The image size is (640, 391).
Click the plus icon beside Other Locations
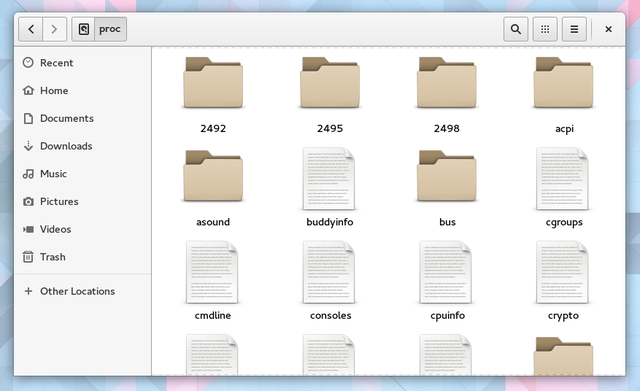[28, 291]
